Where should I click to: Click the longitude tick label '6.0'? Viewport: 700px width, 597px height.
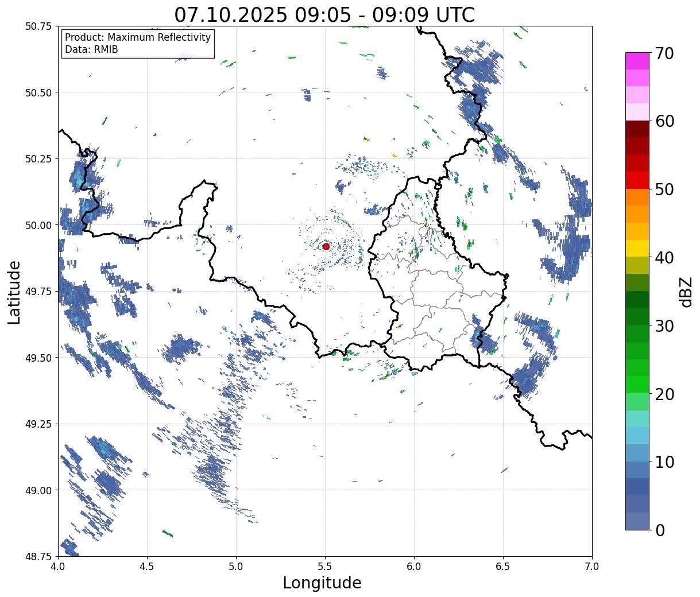click(414, 567)
